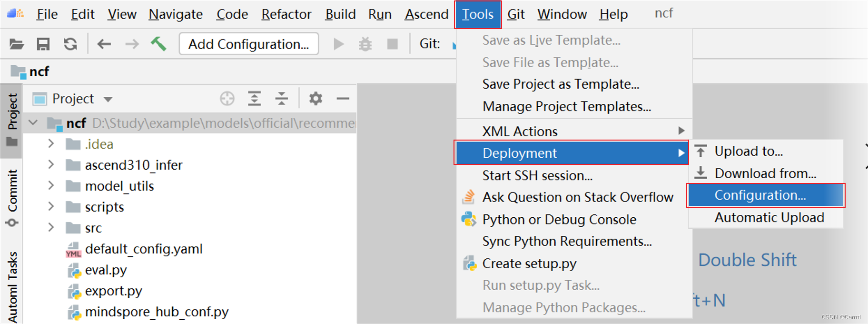868x324 pixels.
Task: Click Collapse All icon in Project panel
Action: click(x=282, y=99)
